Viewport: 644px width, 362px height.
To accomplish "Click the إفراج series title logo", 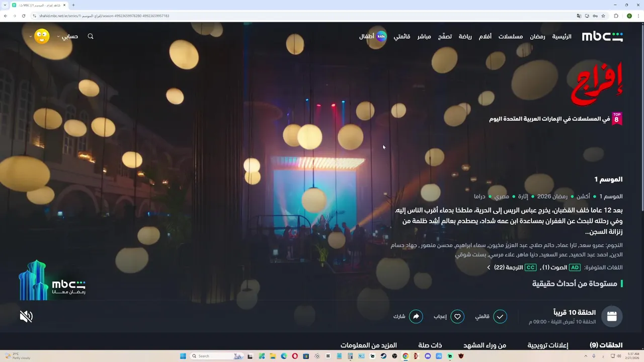I will click(x=597, y=84).
